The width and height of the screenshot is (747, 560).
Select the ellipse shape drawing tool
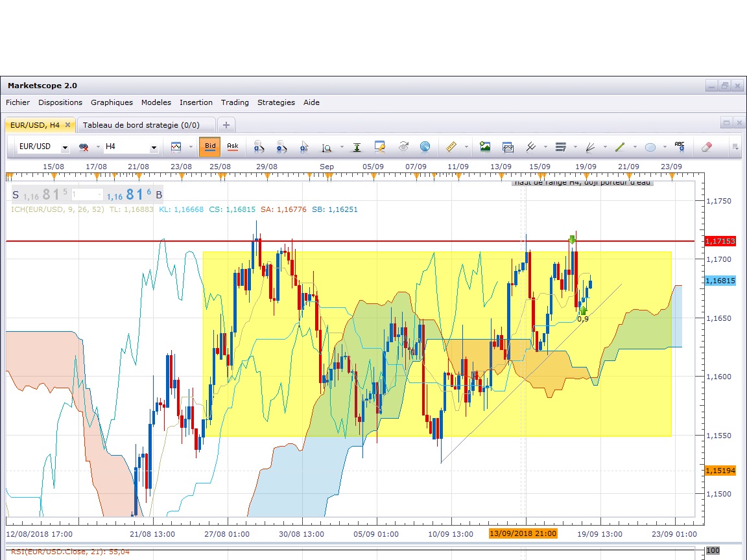click(x=650, y=147)
